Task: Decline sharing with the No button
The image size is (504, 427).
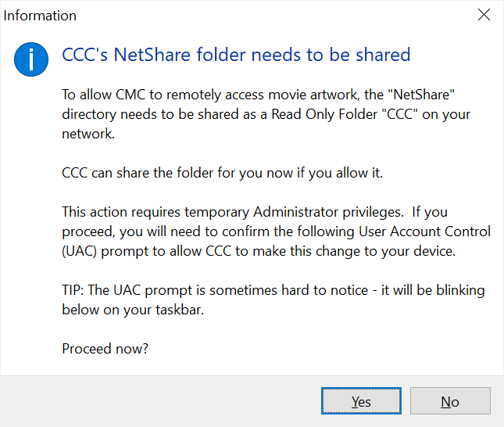Action: [x=450, y=401]
